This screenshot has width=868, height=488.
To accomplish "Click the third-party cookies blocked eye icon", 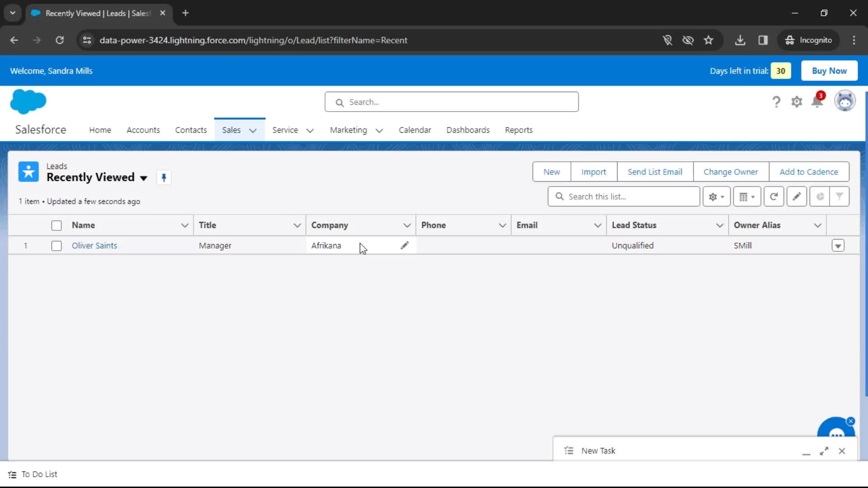I will tap(688, 40).
